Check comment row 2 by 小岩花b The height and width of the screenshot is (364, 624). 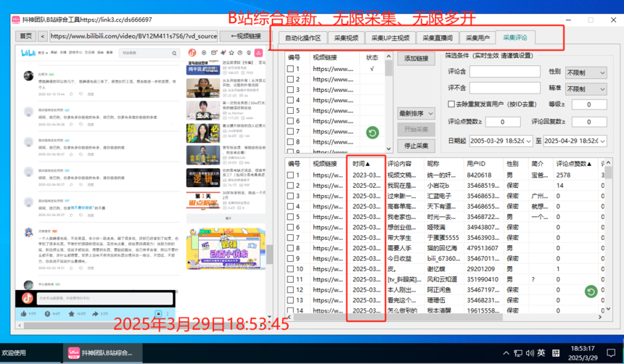tap(290, 186)
